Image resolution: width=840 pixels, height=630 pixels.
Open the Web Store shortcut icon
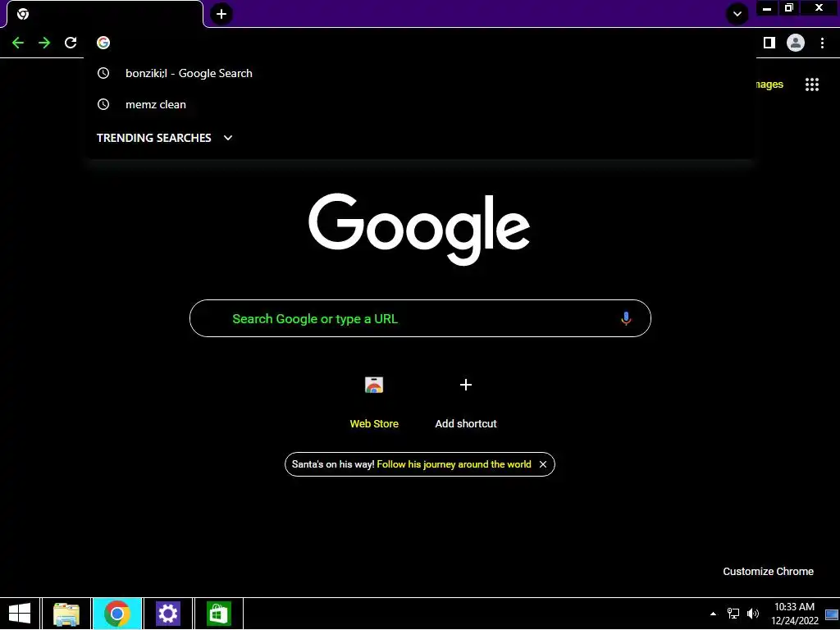click(374, 385)
